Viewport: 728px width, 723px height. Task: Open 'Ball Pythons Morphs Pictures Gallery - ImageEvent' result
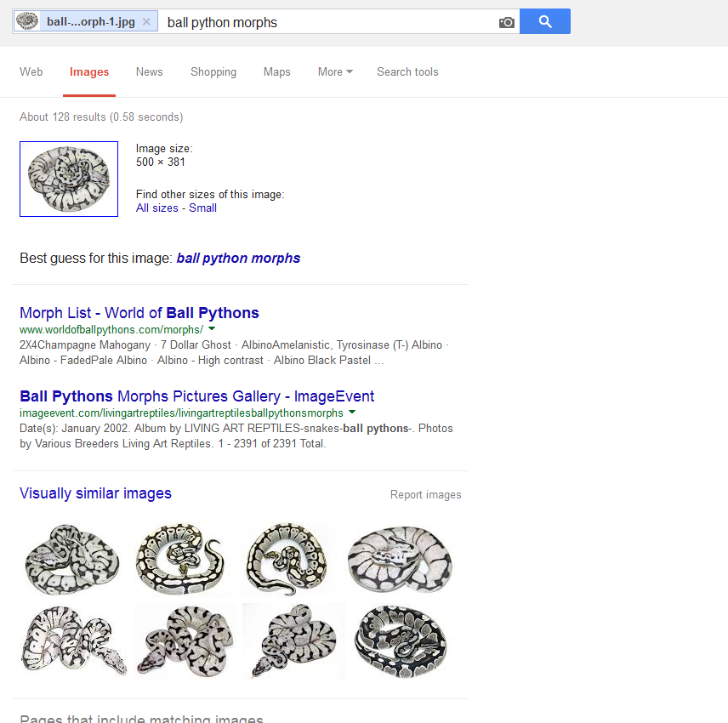point(196,396)
